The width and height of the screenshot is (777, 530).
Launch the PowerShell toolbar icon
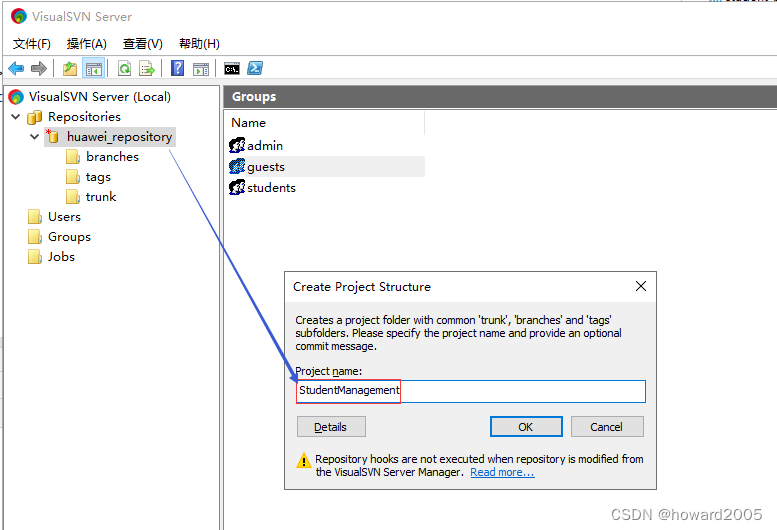(255, 68)
